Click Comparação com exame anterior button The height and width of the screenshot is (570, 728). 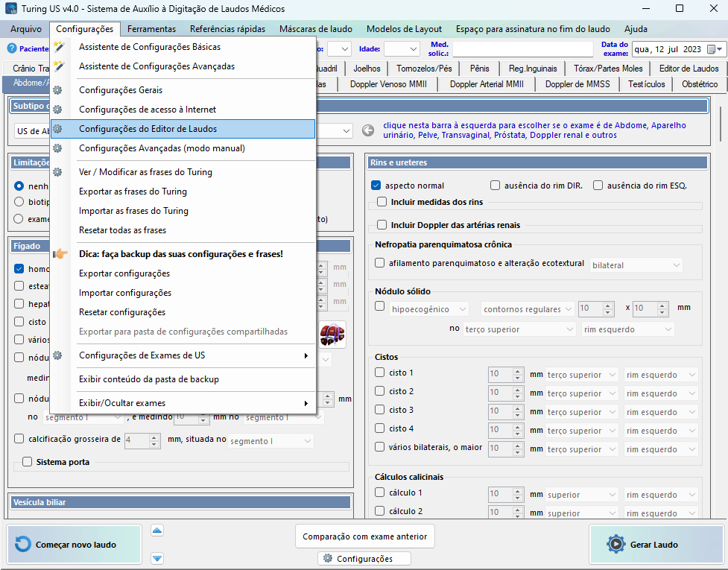click(x=365, y=536)
